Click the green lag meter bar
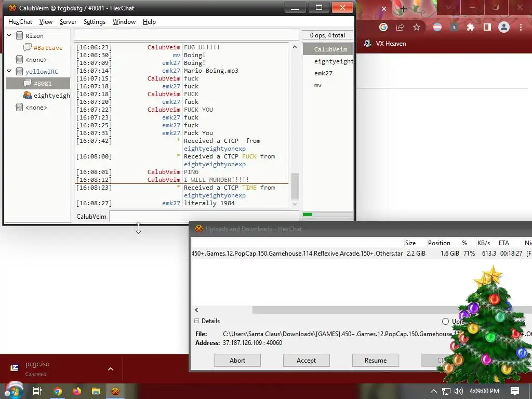This screenshot has width=532, height=399. (x=308, y=215)
